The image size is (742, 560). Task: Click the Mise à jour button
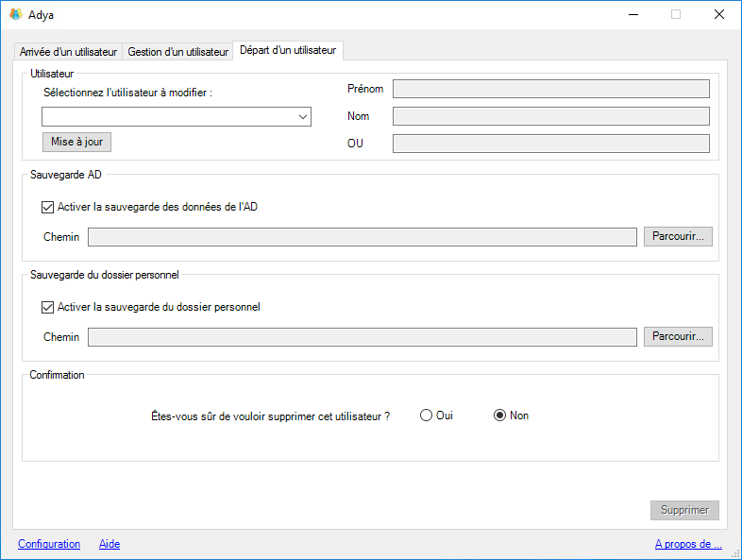[76, 142]
